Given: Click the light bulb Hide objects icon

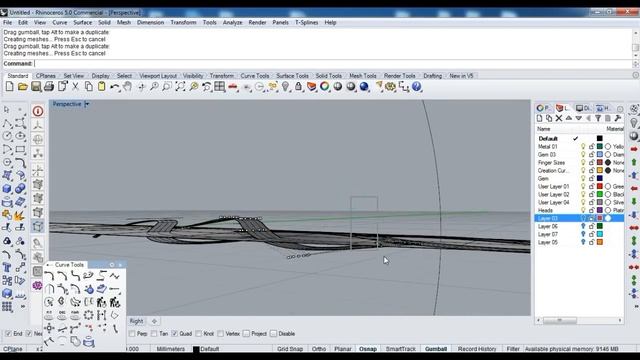Looking at the screenshot, I should pos(285,87).
